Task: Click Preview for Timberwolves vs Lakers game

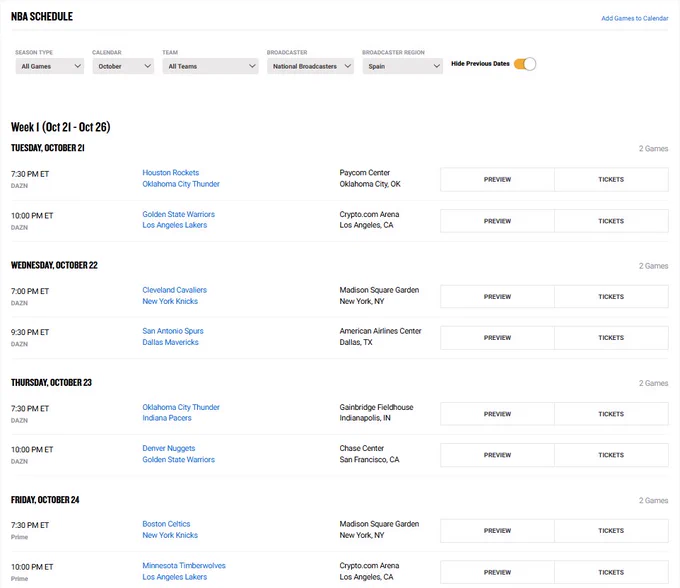Action: [x=497, y=572]
